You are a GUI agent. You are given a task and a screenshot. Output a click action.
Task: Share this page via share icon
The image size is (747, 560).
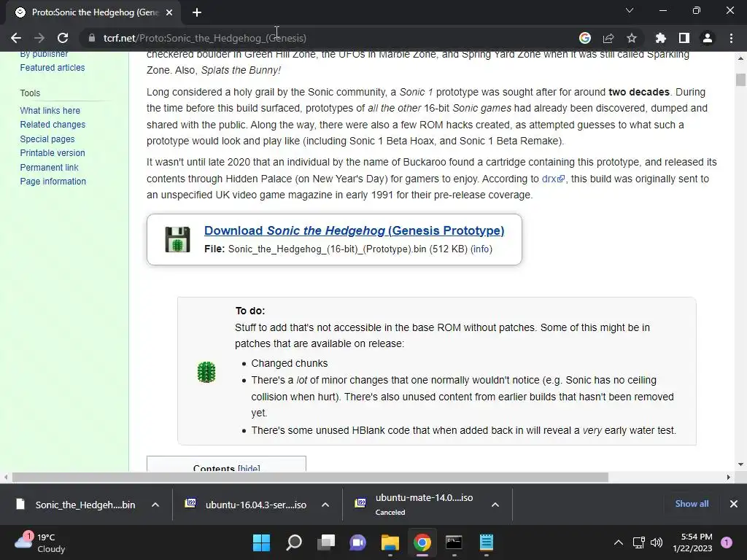608,38
